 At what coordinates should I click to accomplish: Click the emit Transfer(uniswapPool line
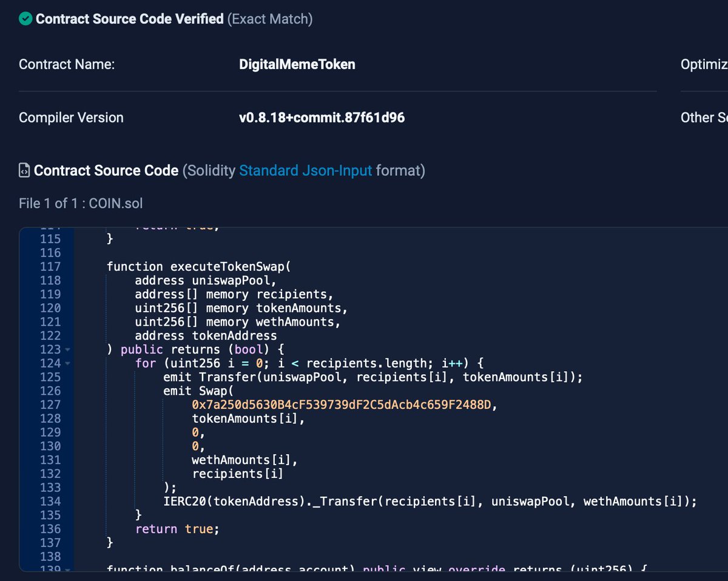372,377
